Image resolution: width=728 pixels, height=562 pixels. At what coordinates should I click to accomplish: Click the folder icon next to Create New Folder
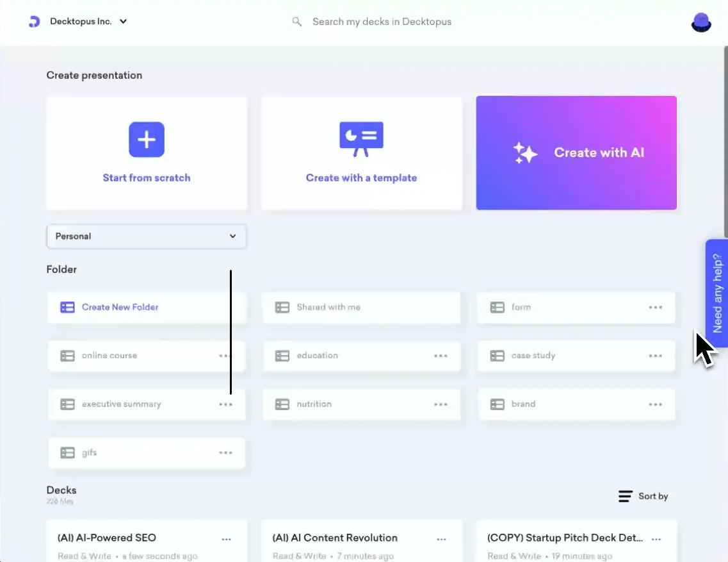tap(67, 307)
